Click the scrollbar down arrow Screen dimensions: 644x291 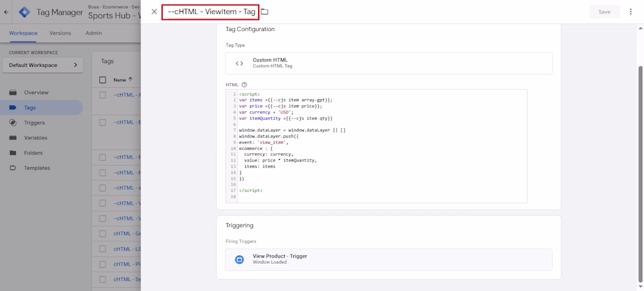[640, 286]
